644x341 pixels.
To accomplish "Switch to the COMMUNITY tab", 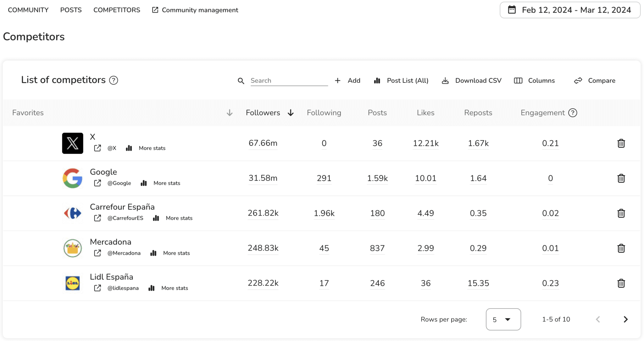I will pyautogui.click(x=28, y=10).
